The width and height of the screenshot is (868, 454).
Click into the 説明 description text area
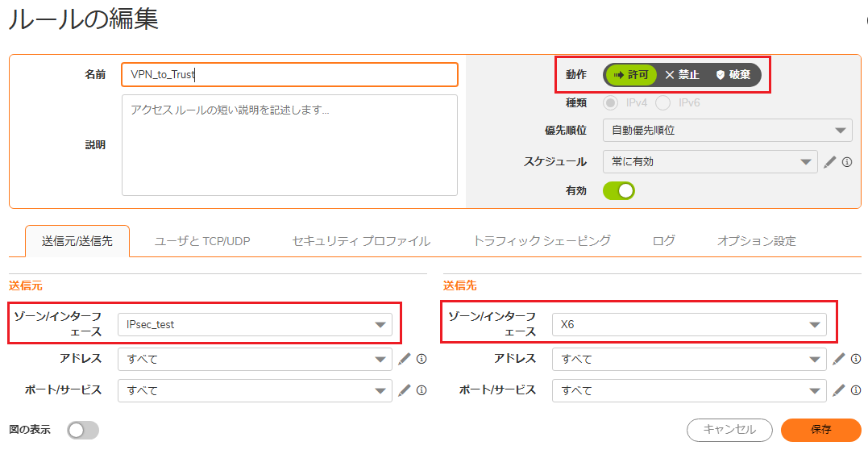tap(289, 145)
